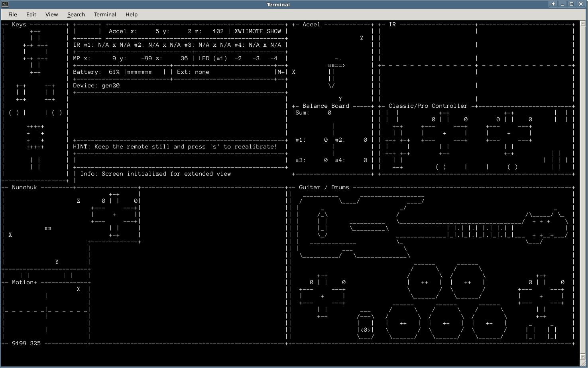Expand the View menu
Viewport: 588px width, 368px height.
[x=52, y=14]
